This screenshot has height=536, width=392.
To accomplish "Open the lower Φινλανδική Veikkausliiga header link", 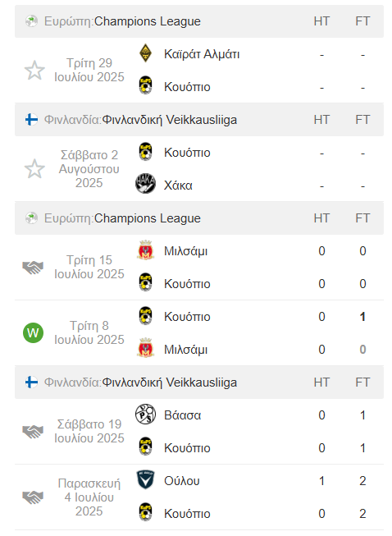I will [x=170, y=383].
